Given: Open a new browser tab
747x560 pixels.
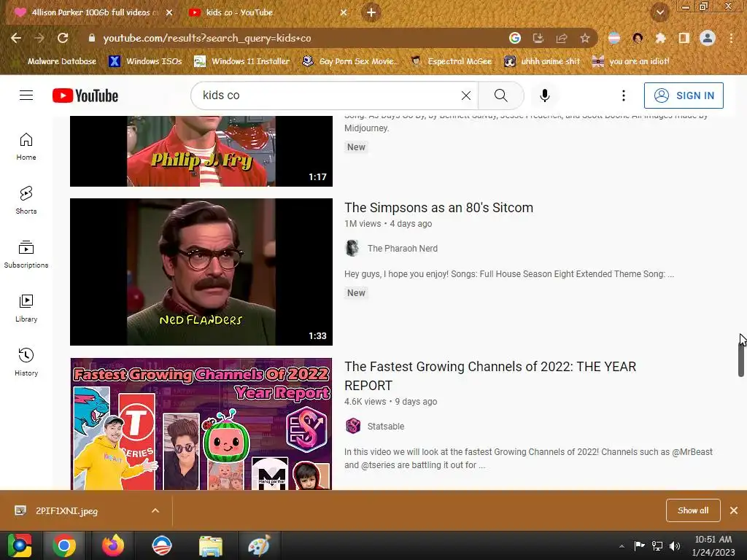Looking at the screenshot, I should [371, 12].
